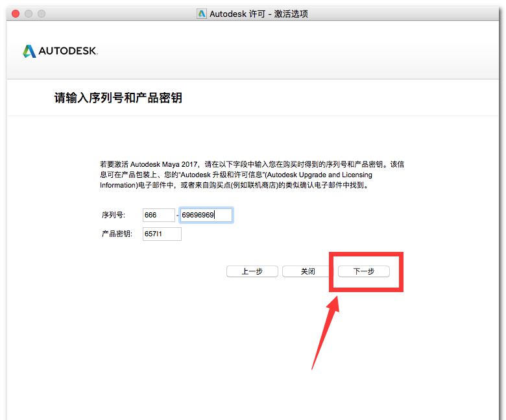Click the 下一步 (Next) button
The width and height of the screenshot is (506, 420).
pos(364,271)
